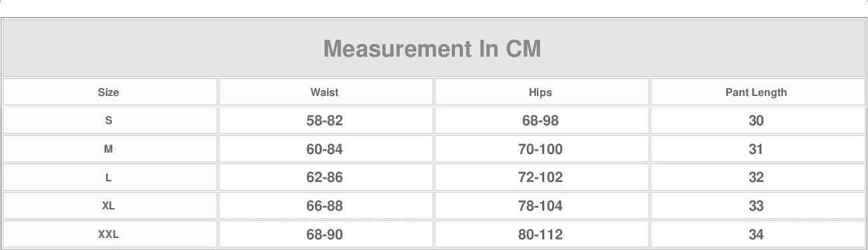
Task: Click the M size row label
Action: [x=109, y=149]
